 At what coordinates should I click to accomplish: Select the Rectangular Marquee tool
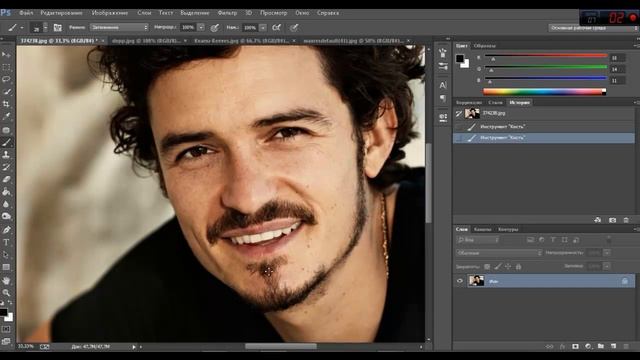coord(6,67)
